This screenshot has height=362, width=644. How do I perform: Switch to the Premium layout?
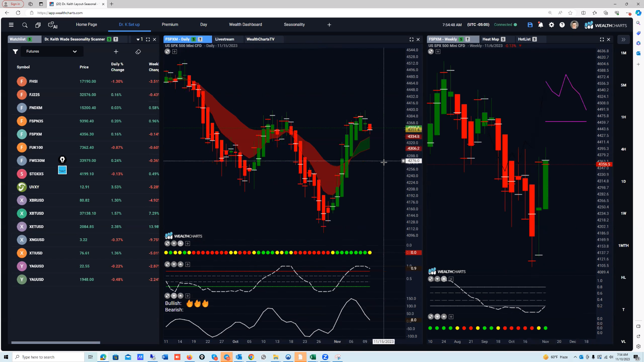pyautogui.click(x=170, y=24)
